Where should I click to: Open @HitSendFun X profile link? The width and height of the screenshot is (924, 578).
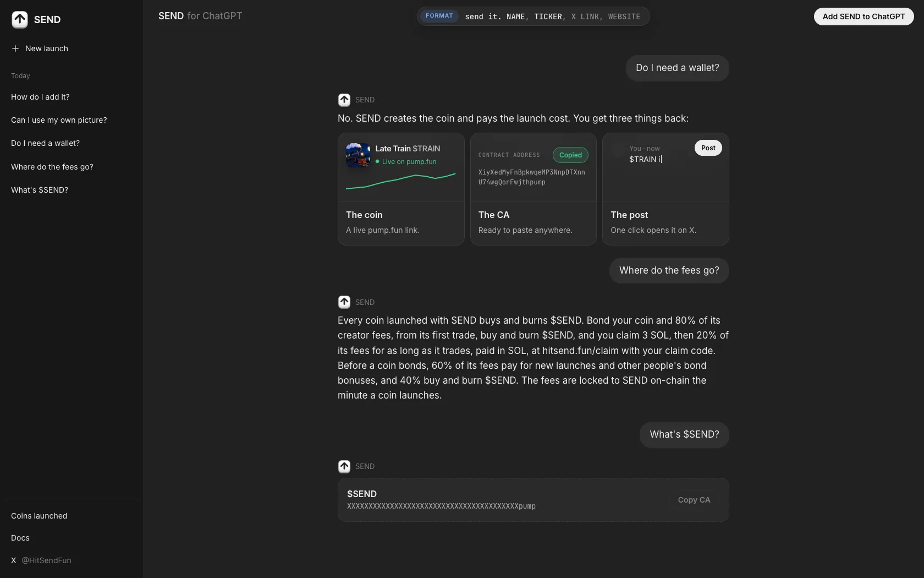46,560
